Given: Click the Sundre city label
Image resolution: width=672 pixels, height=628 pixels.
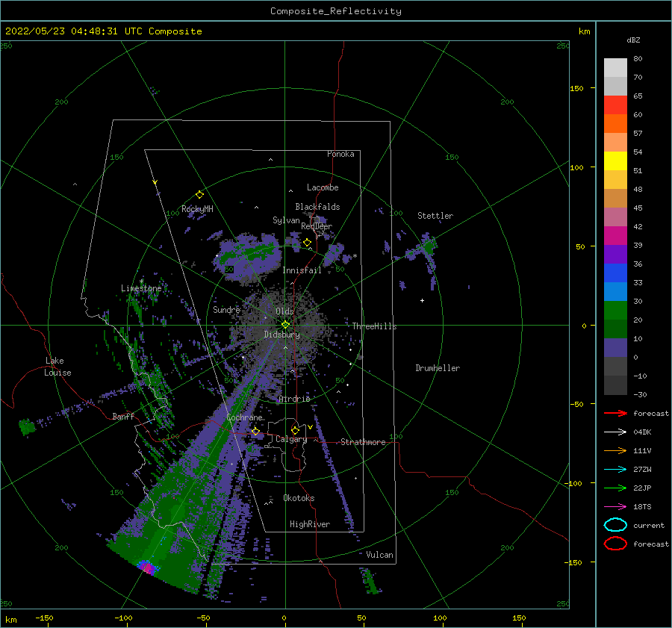Looking at the screenshot, I should pos(227,309).
